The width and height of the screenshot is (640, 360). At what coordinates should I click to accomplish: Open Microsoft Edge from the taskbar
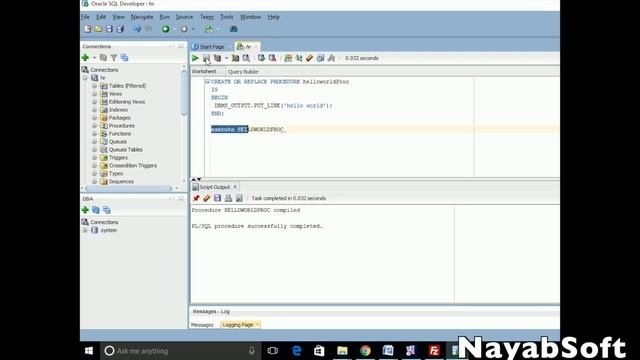pos(297,351)
